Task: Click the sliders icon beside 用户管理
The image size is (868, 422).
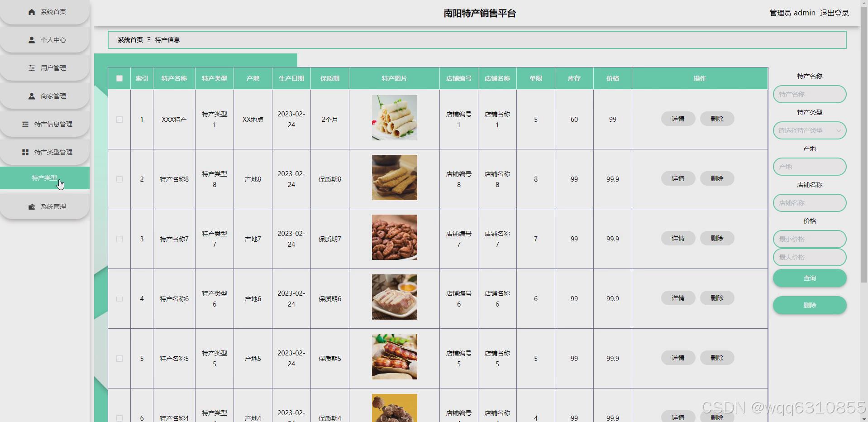Action: click(32, 68)
